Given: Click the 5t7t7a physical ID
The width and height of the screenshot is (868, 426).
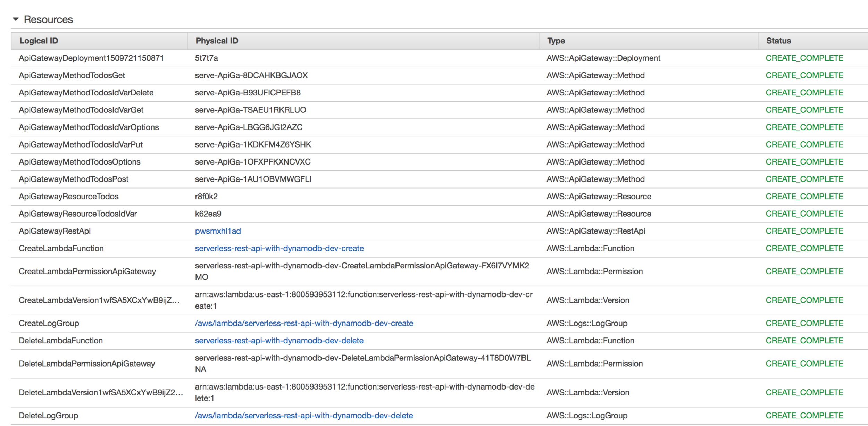Looking at the screenshot, I should click(206, 58).
